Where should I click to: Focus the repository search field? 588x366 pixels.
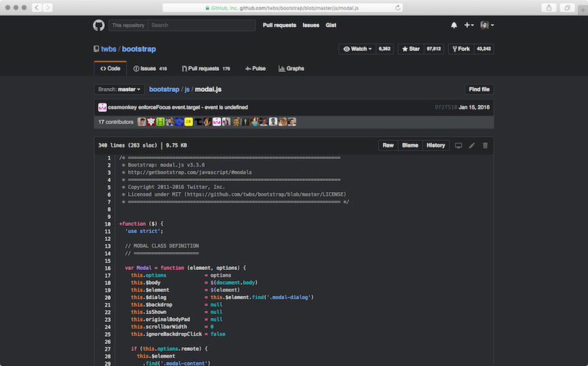click(201, 25)
